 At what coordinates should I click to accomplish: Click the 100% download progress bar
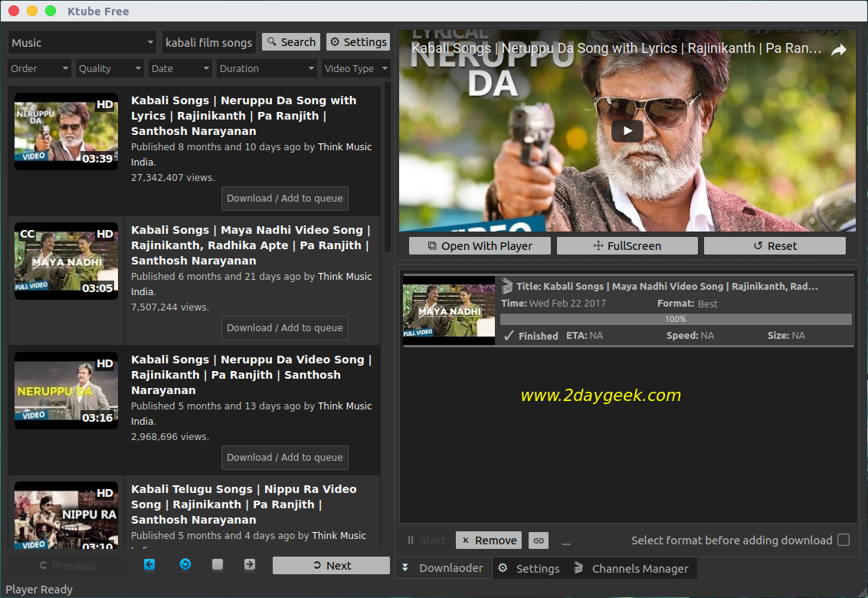coord(676,319)
